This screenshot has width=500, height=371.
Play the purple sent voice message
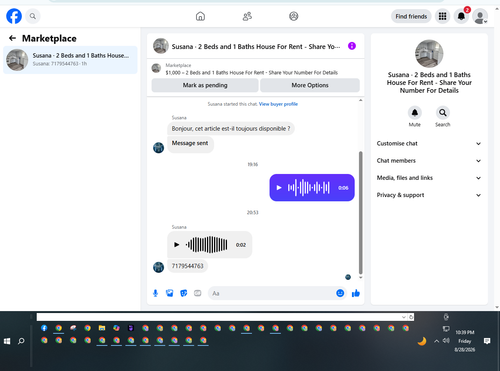(279, 188)
